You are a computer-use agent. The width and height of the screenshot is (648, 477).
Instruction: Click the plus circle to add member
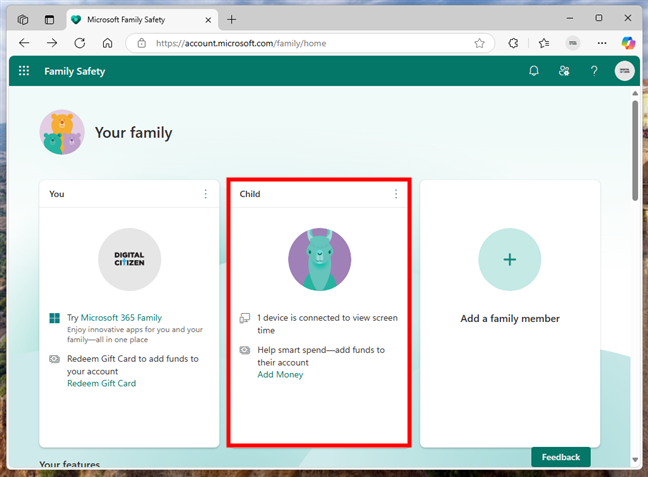tap(510, 260)
